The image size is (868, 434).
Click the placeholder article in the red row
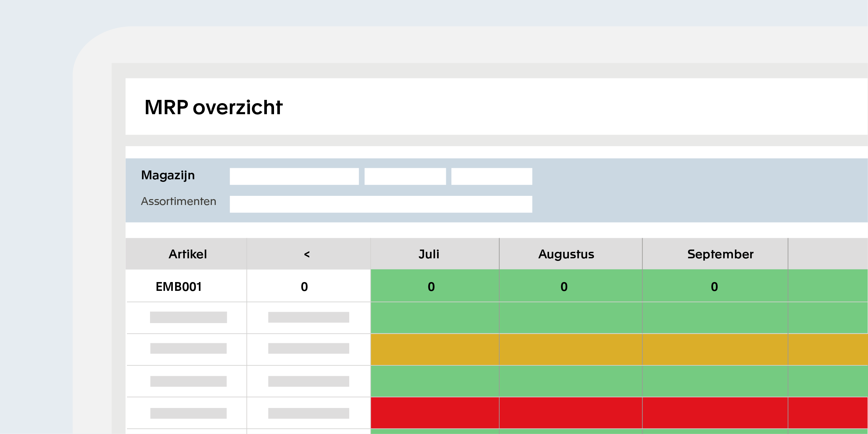click(188, 413)
